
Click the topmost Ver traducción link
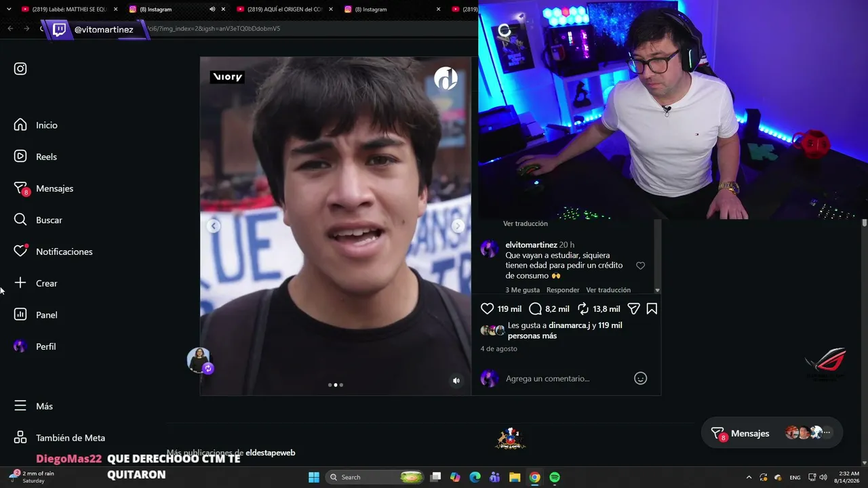pos(526,224)
